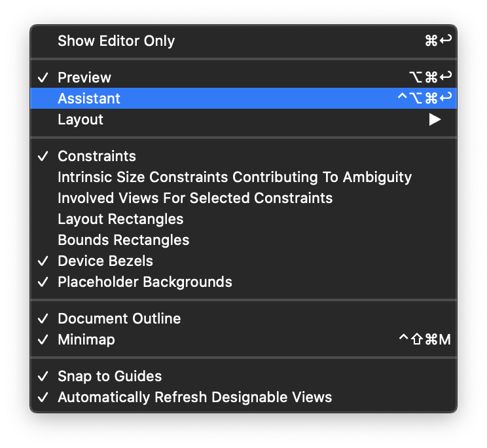The image size is (487, 448).
Task: Open the Layout submenu entry
Action: pyautogui.click(x=243, y=120)
